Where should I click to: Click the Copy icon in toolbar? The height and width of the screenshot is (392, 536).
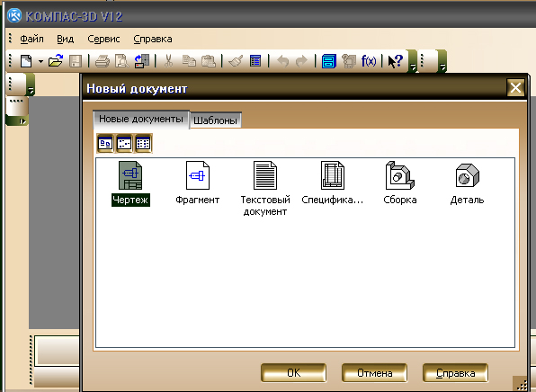[x=189, y=61]
